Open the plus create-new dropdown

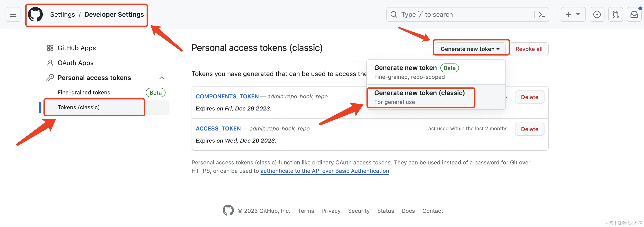tap(573, 14)
